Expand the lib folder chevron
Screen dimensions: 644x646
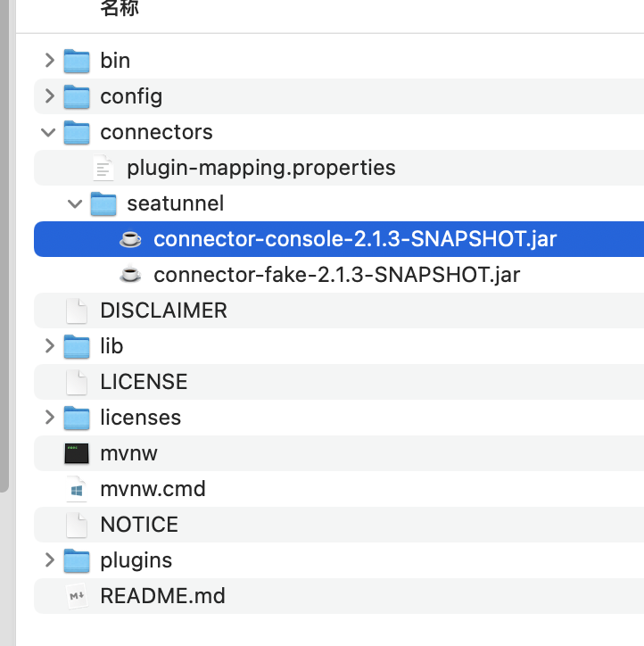(x=49, y=345)
